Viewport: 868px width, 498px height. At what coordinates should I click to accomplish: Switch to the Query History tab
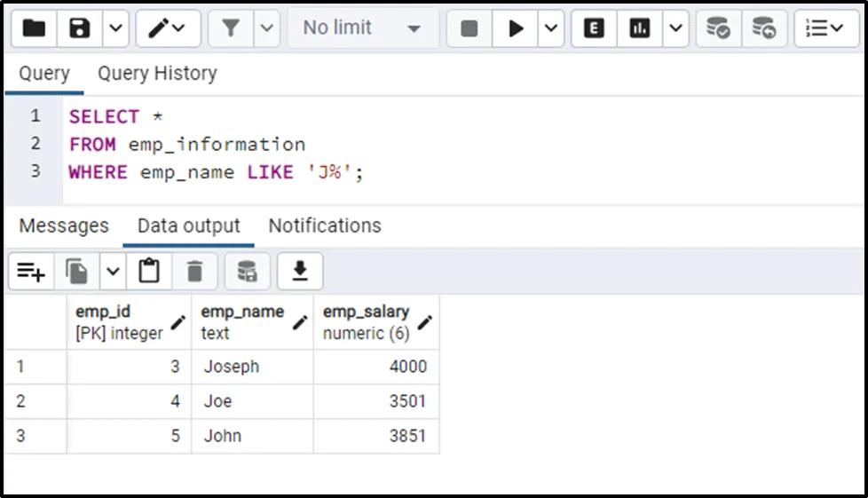pos(157,74)
